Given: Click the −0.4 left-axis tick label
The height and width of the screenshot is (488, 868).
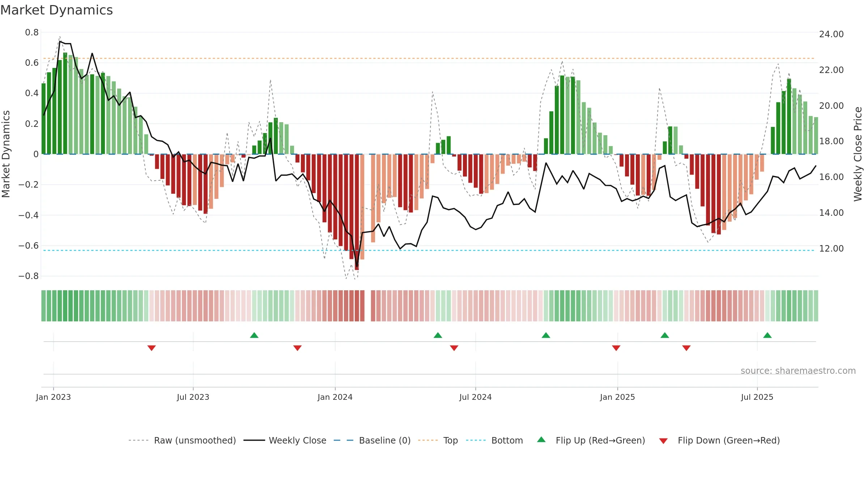Looking at the screenshot, I should (29, 215).
